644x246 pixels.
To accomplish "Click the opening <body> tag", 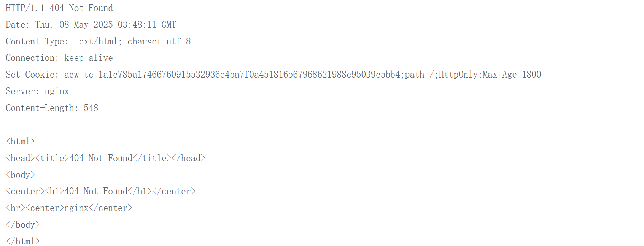I will click(21, 175).
